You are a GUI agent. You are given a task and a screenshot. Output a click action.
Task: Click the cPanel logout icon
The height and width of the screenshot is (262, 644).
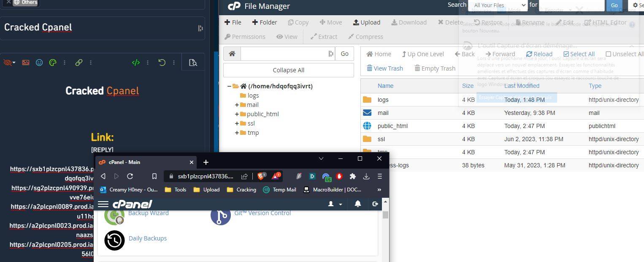pos(375,204)
